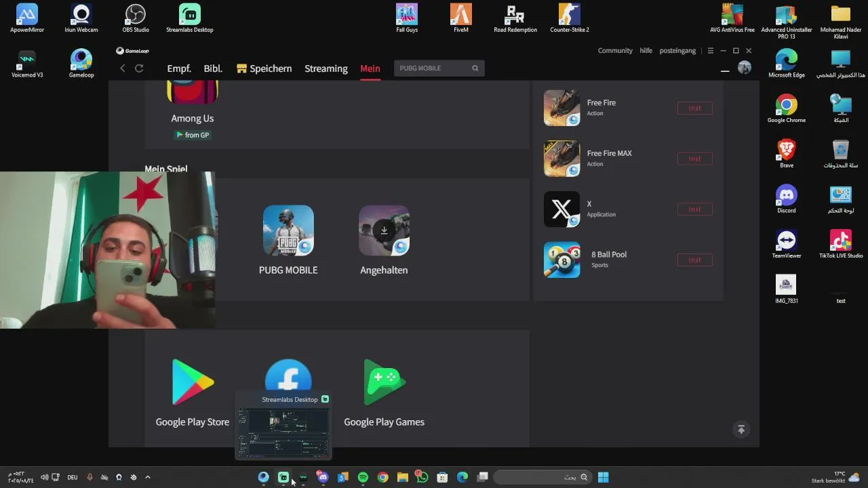868x488 pixels.
Task: Install Free Fire MAX with Inst button
Action: [x=694, y=159]
